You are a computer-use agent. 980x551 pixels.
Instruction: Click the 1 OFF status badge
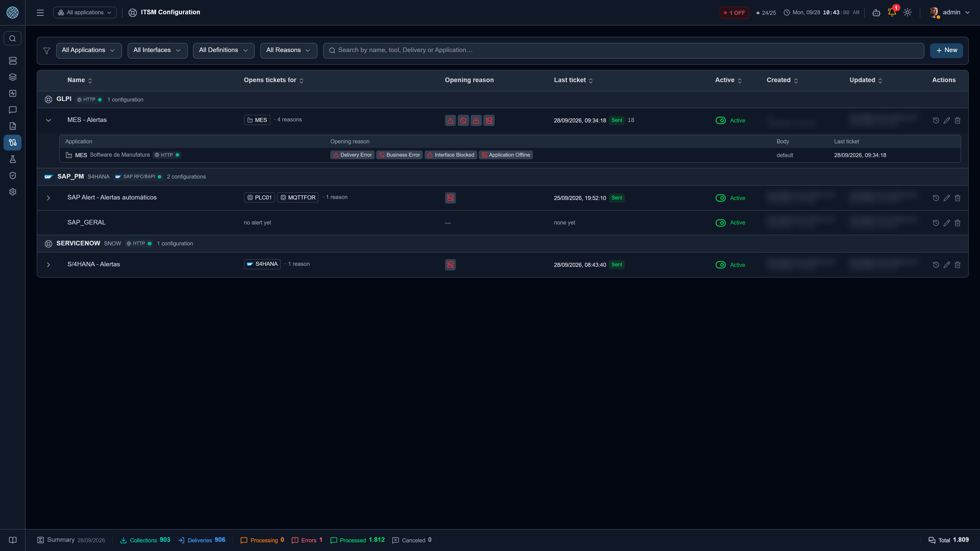pyautogui.click(x=734, y=12)
